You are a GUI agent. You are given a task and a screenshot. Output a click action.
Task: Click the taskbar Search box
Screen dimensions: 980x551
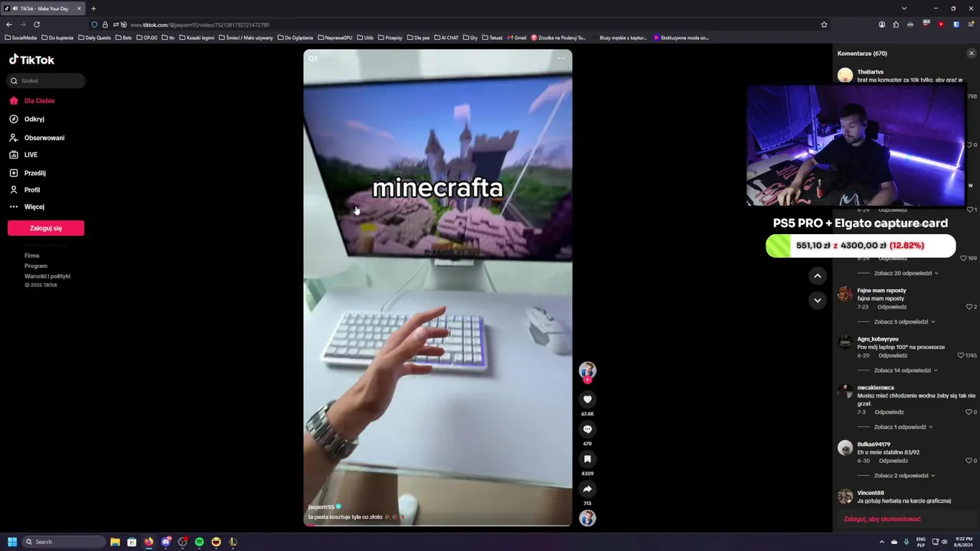click(64, 542)
